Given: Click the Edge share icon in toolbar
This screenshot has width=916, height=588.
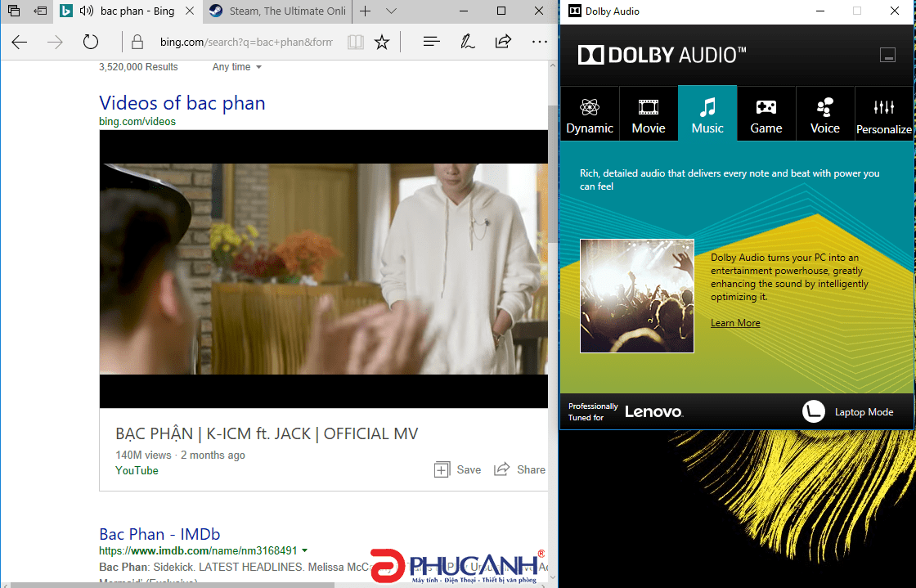Looking at the screenshot, I should click(x=502, y=42).
